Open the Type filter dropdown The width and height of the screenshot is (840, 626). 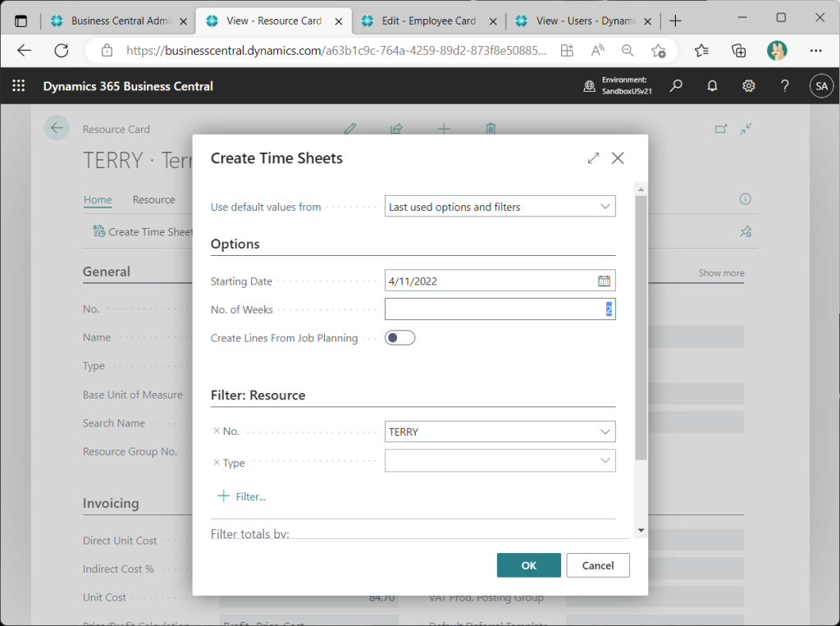(x=500, y=460)
